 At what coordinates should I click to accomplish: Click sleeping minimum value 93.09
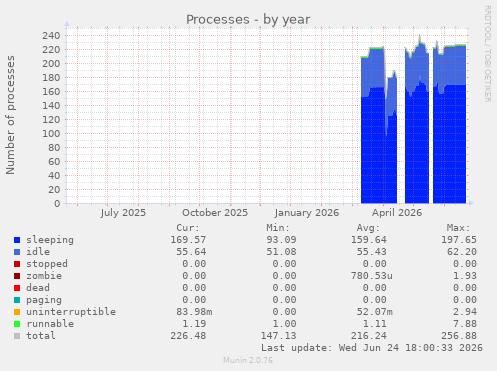tap(281, 240)
